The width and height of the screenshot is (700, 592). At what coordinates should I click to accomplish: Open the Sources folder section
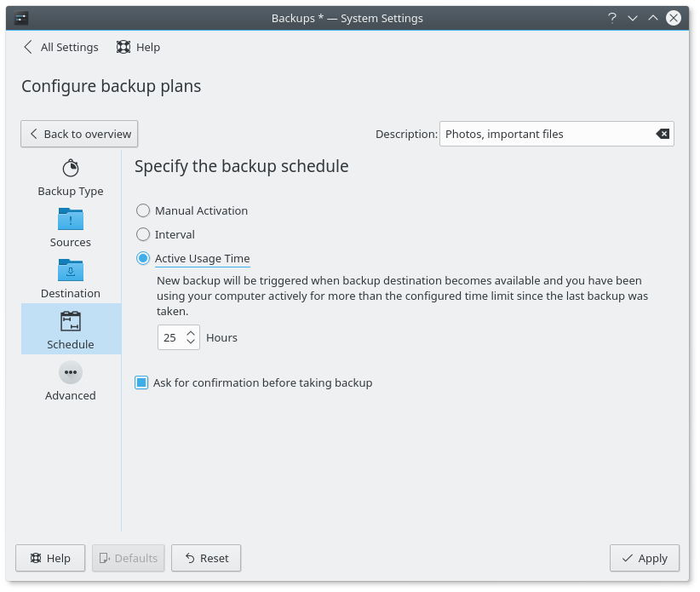click(x=71, y=227)
